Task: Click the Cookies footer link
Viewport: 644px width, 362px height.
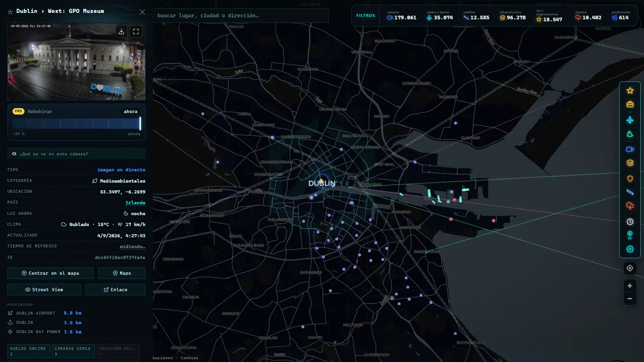Action: pyautogui.click(x=189, y=358)
